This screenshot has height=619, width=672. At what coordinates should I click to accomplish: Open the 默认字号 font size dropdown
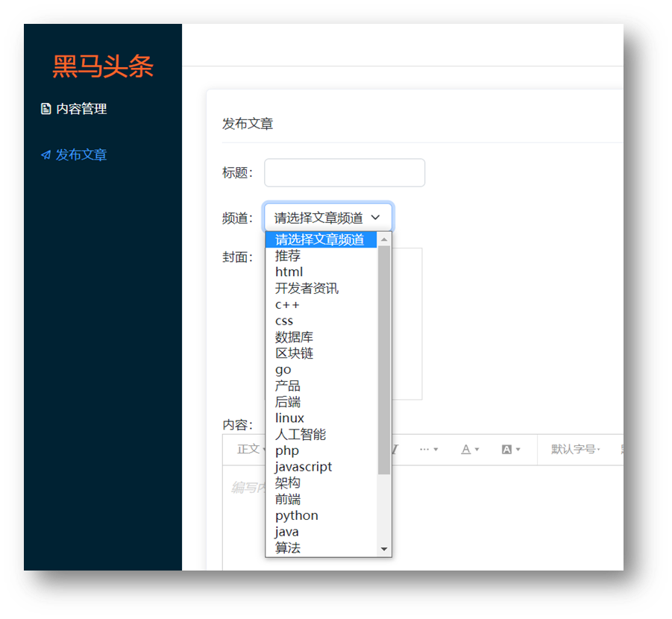pyautogui.click(x=575, y=449)
